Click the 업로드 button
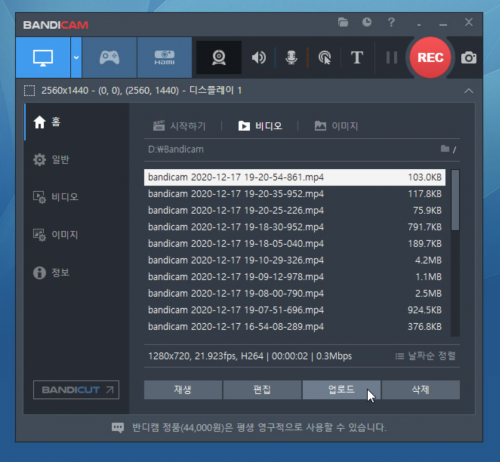 pos(341,390)
